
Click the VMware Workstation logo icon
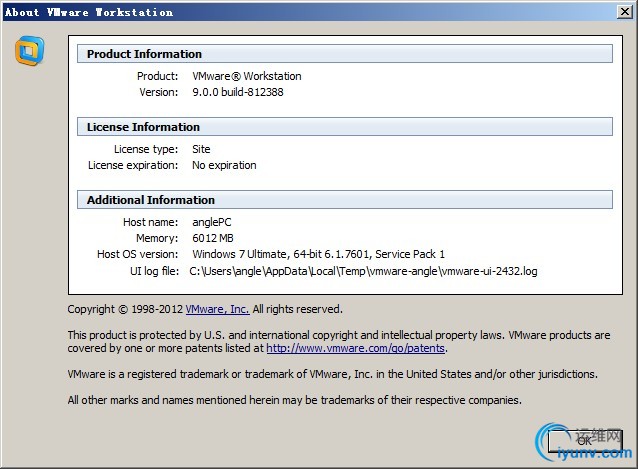point(30,51)
